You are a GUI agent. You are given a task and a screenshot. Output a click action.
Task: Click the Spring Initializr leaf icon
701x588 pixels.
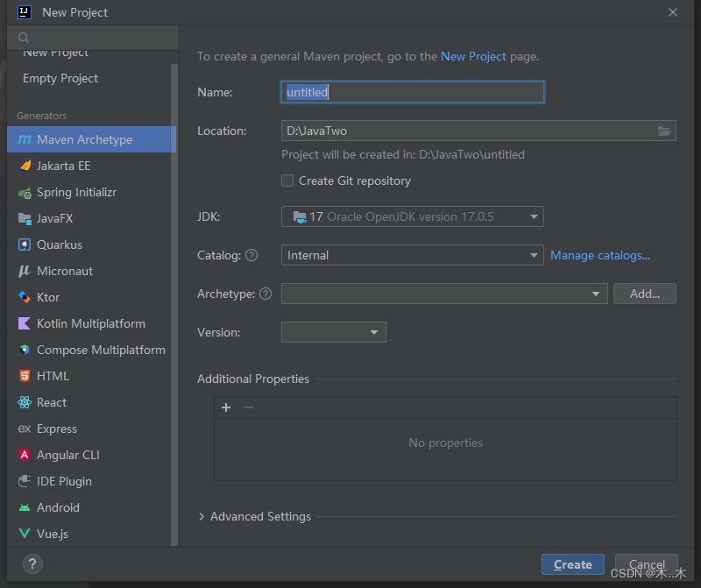(25, 193)
